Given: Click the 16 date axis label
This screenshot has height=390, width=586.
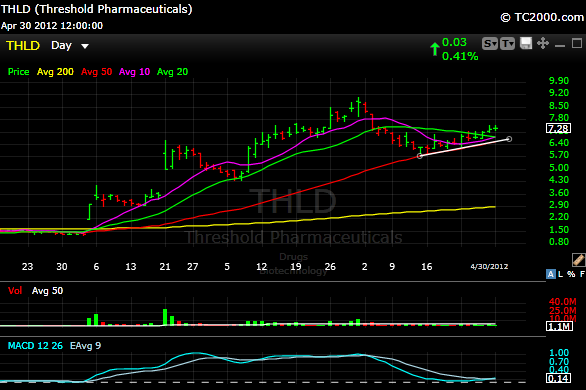Looking at the screenshot, I should [x=426, y=266].
